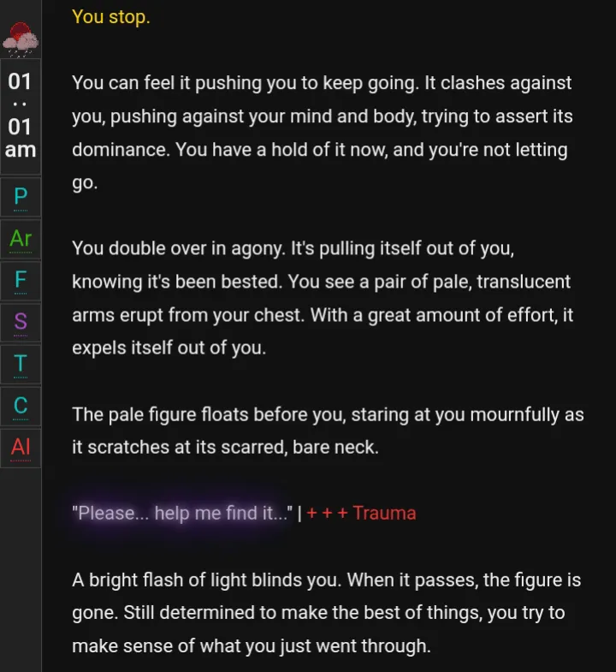Click the glowing "Please... help me find it..." dialogue

182,514
